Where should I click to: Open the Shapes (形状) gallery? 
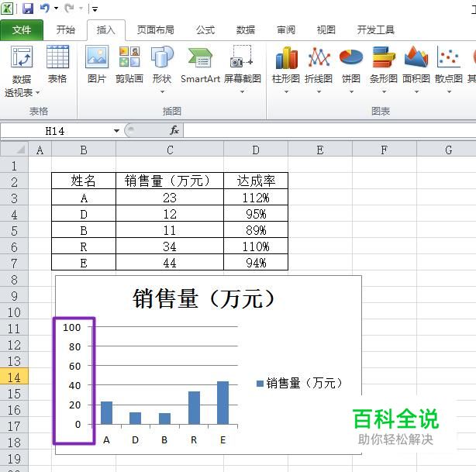point(162,69)
